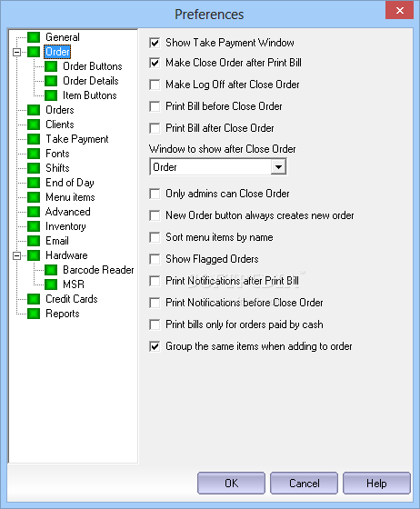Click the green icon beside General

34,37
